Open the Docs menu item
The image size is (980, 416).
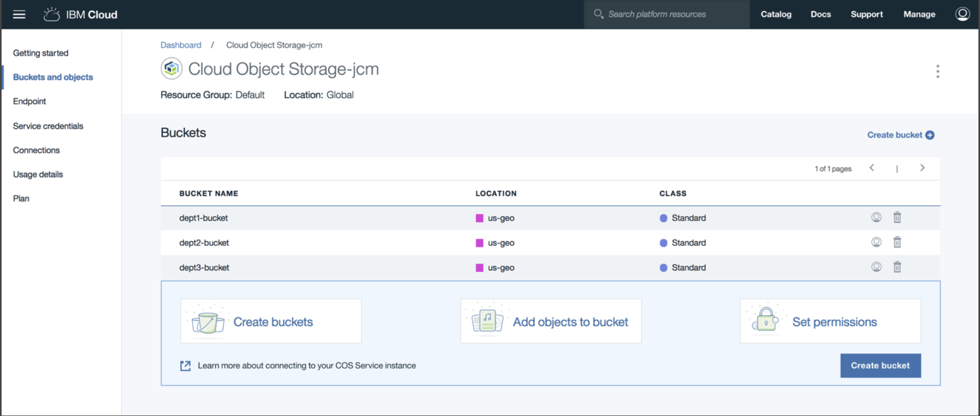(820, 14)
